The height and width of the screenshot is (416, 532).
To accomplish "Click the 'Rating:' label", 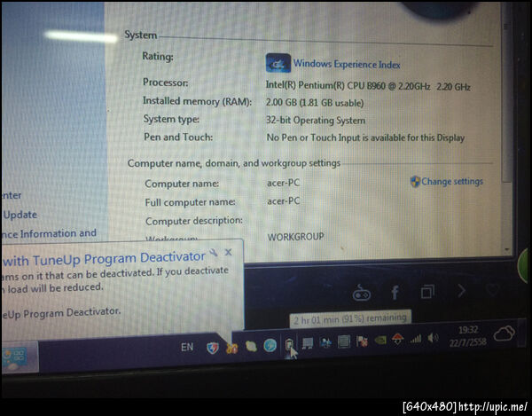I will (158, 56).
